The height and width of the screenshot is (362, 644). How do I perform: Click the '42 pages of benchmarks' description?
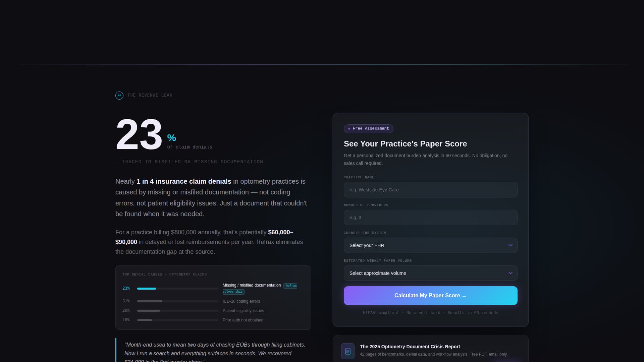click(x=433, y=354)
